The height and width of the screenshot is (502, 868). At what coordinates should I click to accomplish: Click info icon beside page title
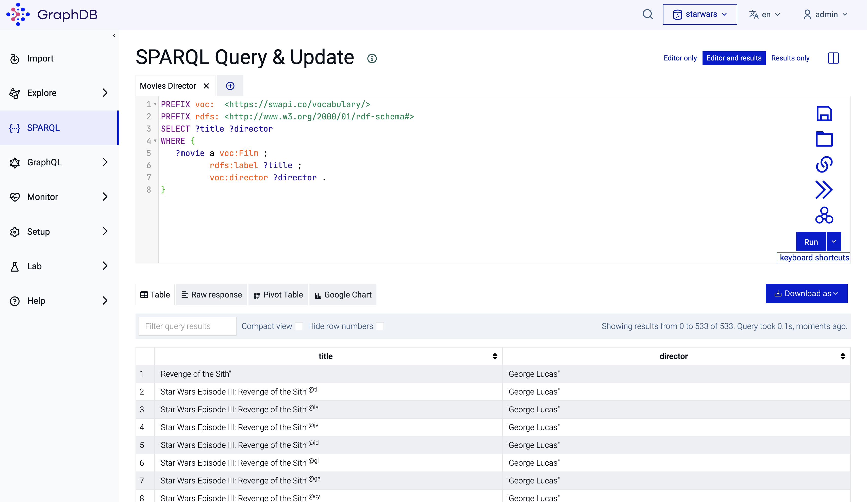point(372,58)
